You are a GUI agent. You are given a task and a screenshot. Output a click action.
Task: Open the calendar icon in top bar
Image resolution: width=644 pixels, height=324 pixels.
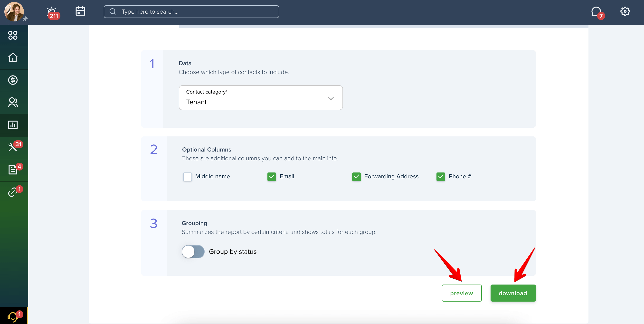(80, 11)
